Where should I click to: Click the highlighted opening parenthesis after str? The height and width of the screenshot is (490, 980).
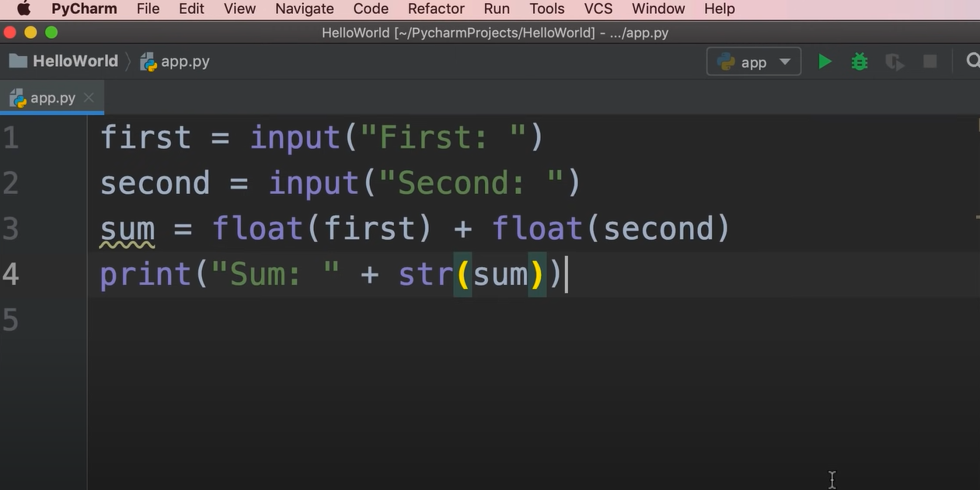(x=463, y=274)
